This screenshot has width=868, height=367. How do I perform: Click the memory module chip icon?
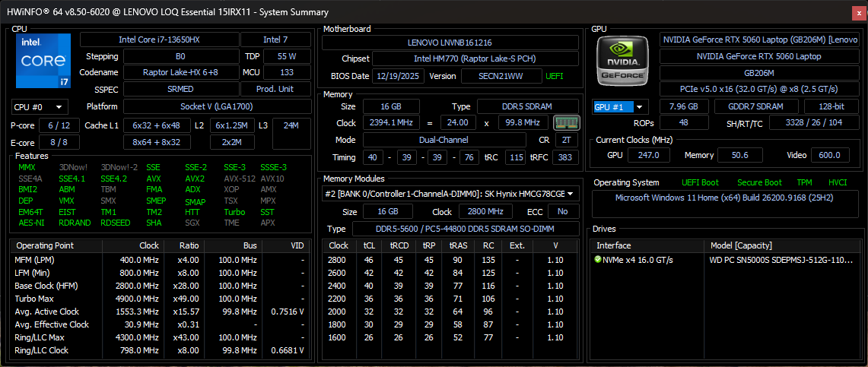click(566, 122)
